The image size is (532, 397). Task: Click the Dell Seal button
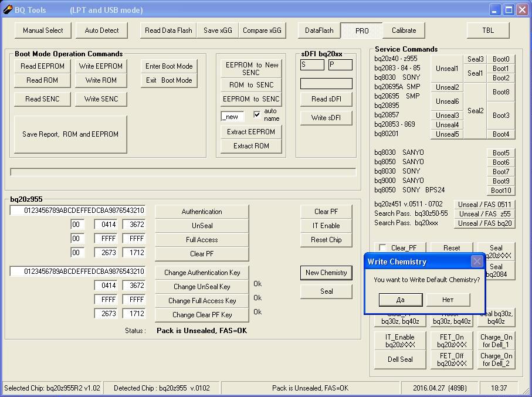point(401,359)
